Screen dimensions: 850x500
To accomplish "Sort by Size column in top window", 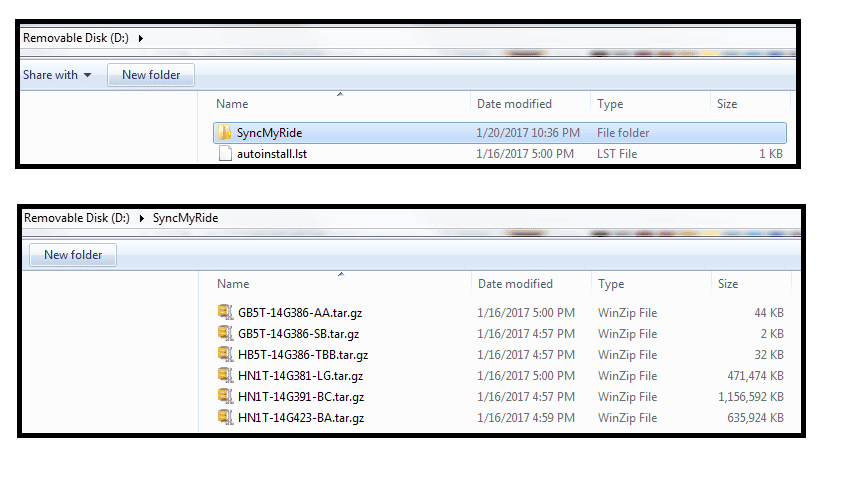I will coord(727,104).
